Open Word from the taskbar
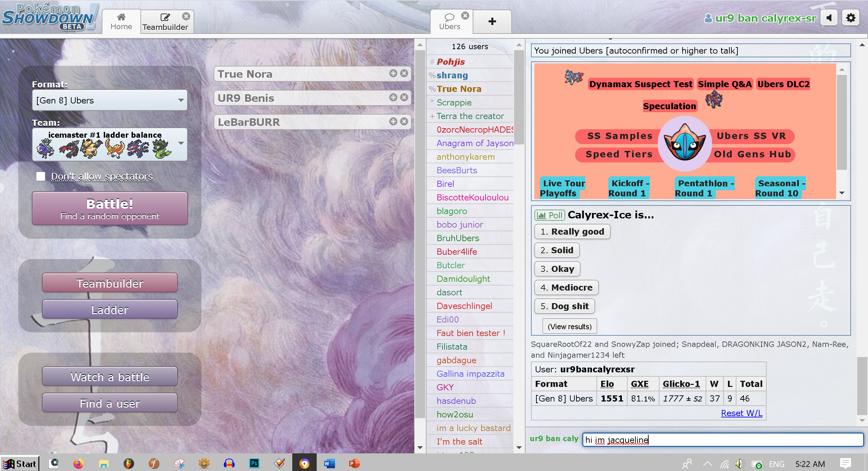This screenshot has height=471, width=868. [x=329, y=463]
